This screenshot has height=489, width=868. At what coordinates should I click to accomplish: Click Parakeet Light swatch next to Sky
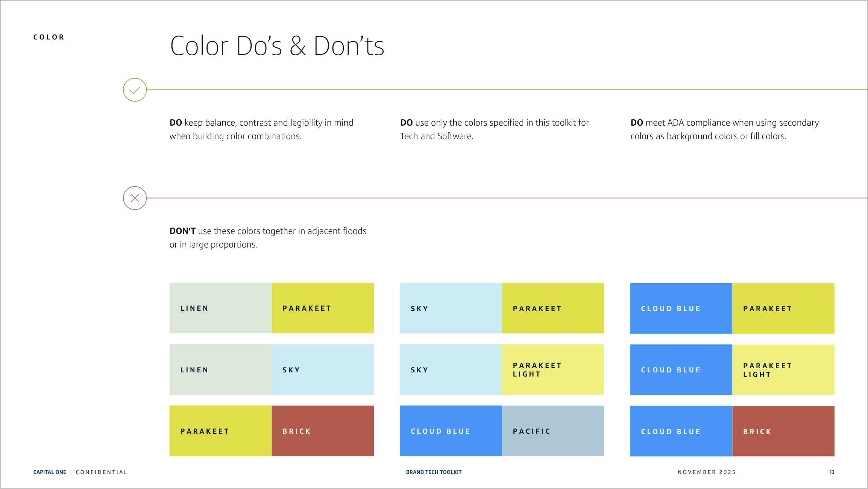(x=553, y=370)
